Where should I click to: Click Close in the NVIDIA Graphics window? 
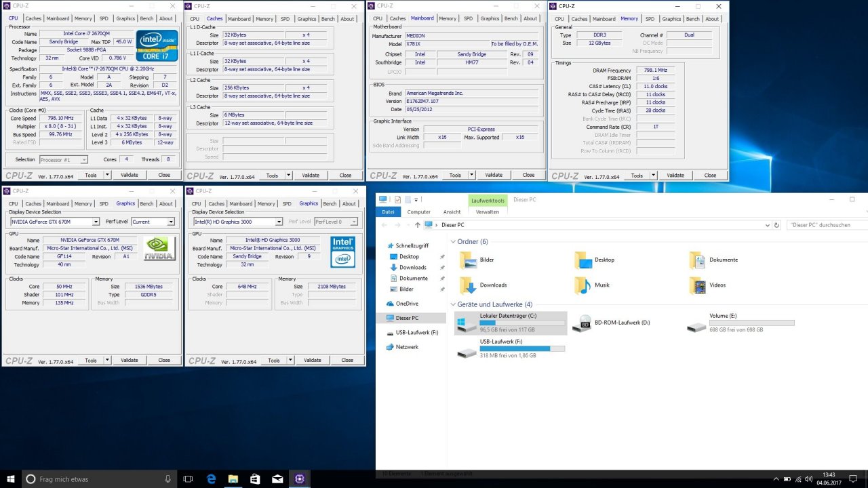[164, 360]
